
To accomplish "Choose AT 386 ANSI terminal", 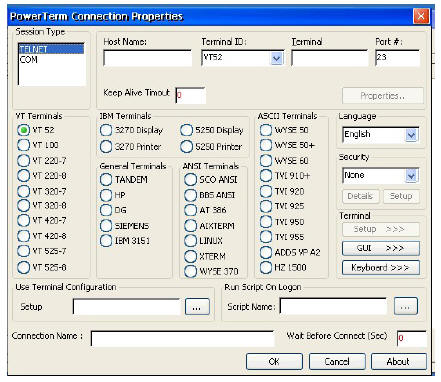I will pyautogui.click(x=190, y=210).
